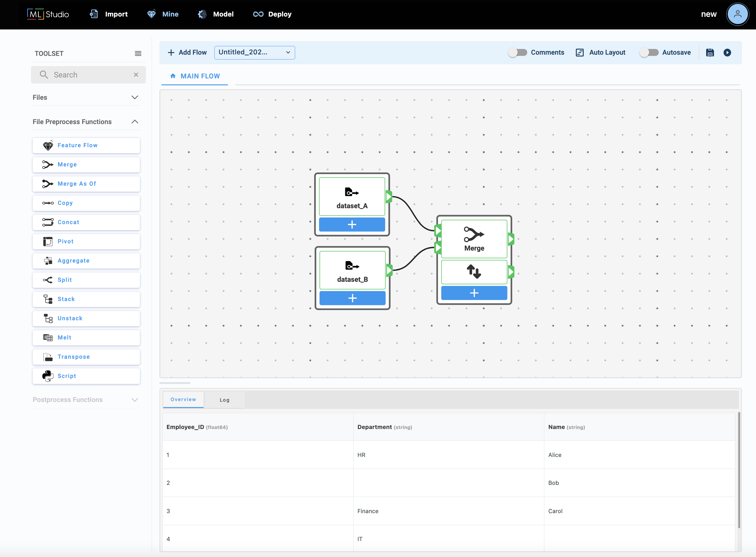756x557 pixels.
Task: Click the save flow disk icon
Action: tap(710, 53)
